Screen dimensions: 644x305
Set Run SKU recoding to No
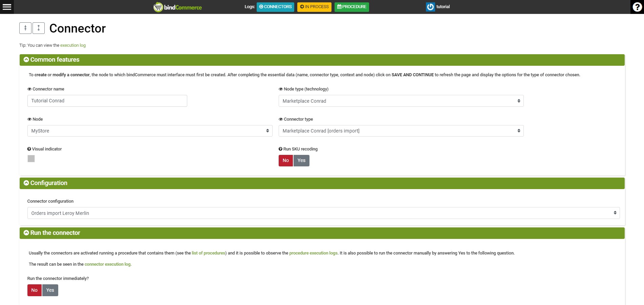pyautogui.click(x=286, y=161)
